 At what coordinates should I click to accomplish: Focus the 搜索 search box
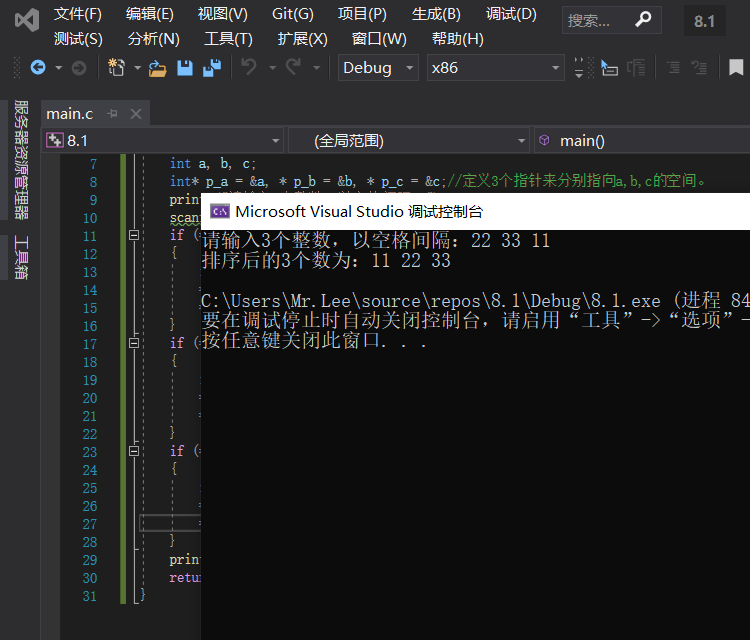(x=612, y=20)
